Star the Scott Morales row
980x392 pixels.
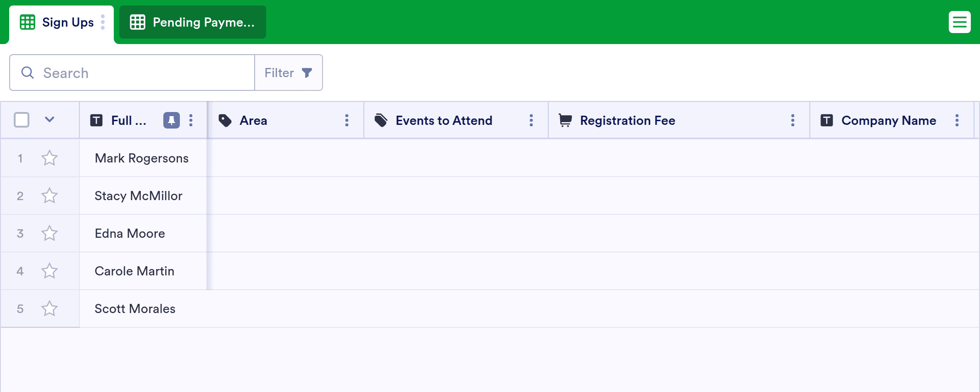pos(50,308)
